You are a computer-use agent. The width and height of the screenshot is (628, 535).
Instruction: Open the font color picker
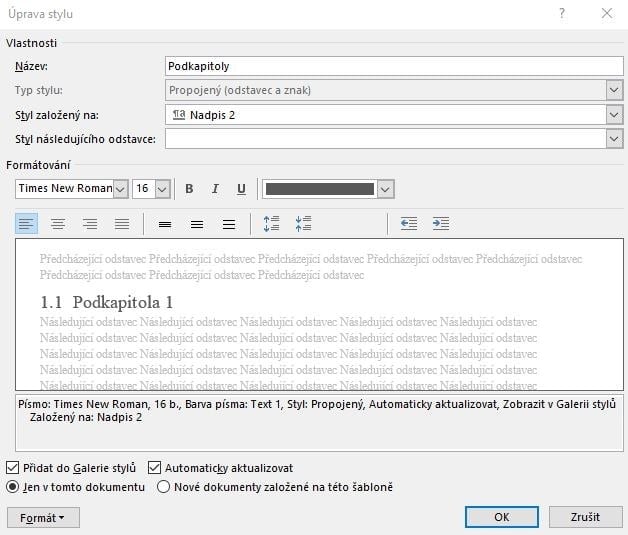(x=385, y=189)
